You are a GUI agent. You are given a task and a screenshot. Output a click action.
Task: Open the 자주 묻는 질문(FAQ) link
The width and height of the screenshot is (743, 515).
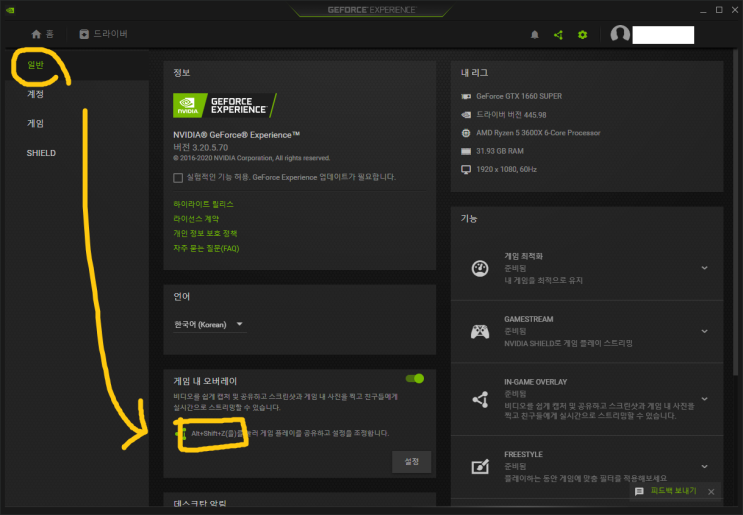206,248
